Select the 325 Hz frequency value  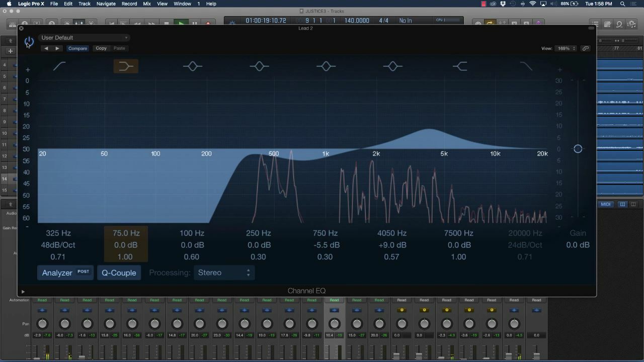(58, 233)
